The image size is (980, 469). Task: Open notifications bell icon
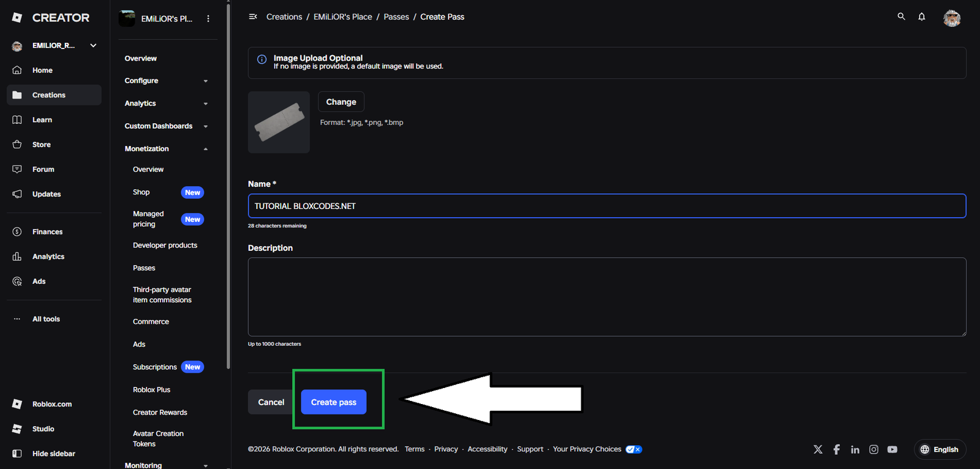(922, 17)
